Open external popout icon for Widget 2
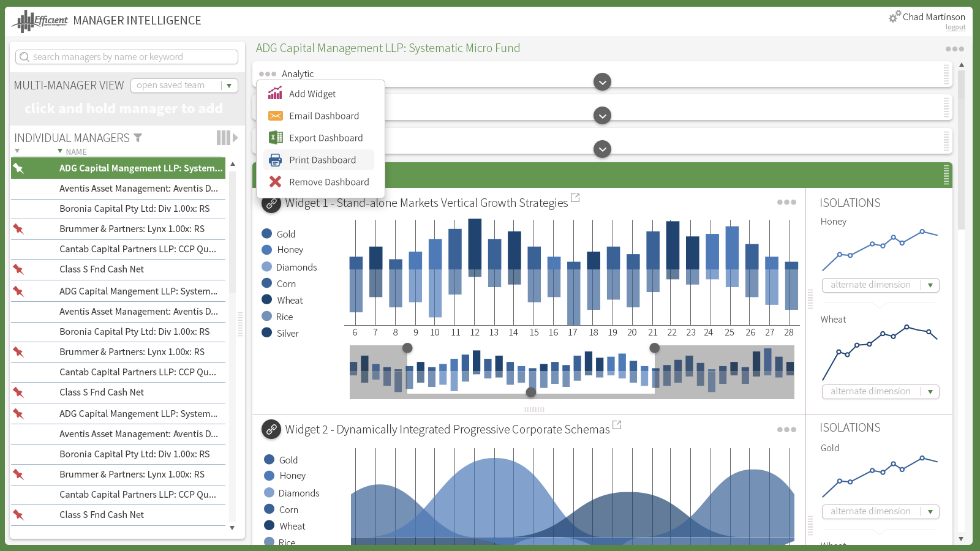The height and width of the screenshot is (551, 980). coord(617,424)
